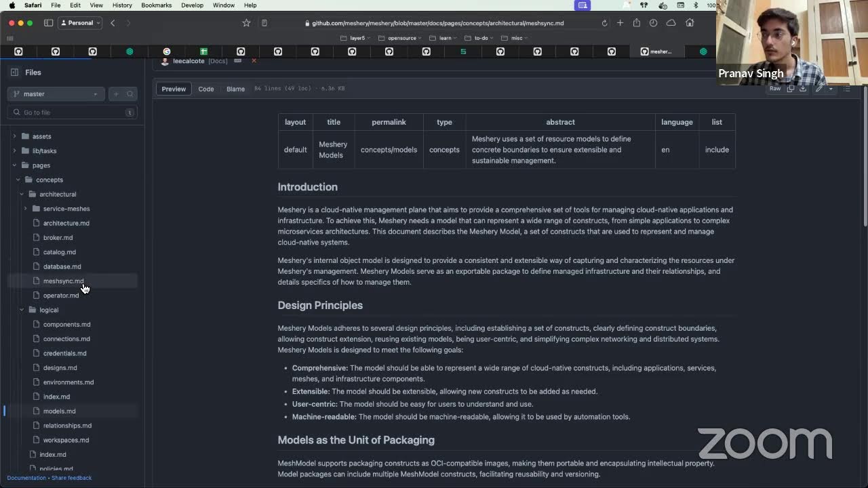This screenshot has width=868, height=488.
Task: Open operator.md in file tree
Action: point(61,296)
